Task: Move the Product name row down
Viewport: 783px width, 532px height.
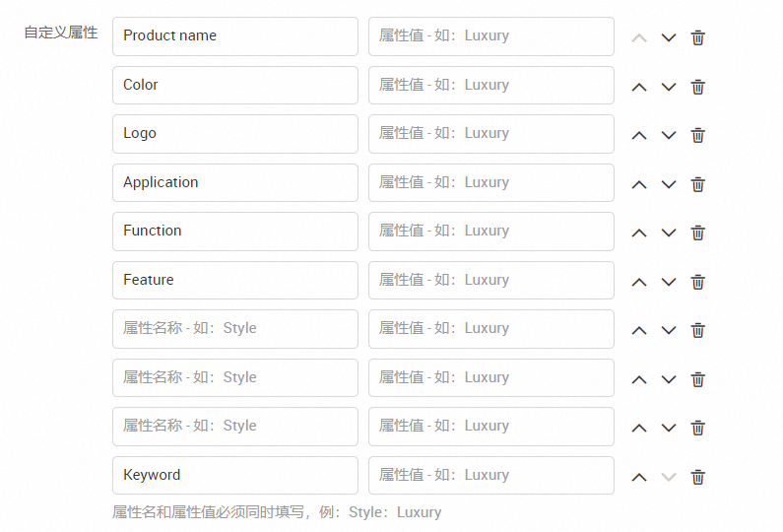Action: (669, 37)
